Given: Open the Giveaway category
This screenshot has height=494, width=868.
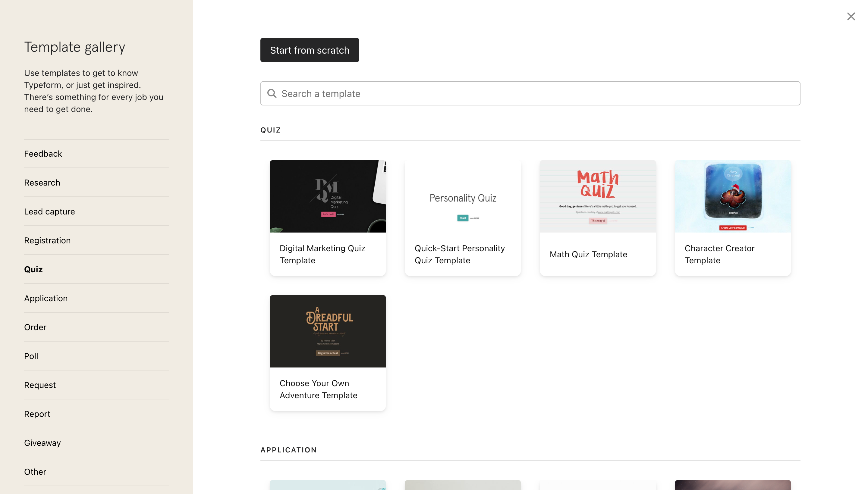Looking at the screenshot, I should (42, 443).
